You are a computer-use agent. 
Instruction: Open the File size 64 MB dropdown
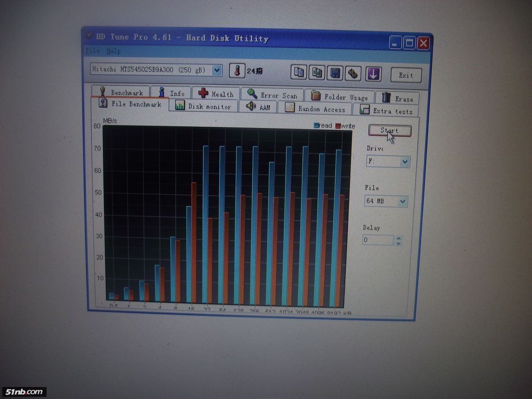[x=402, y=202]
